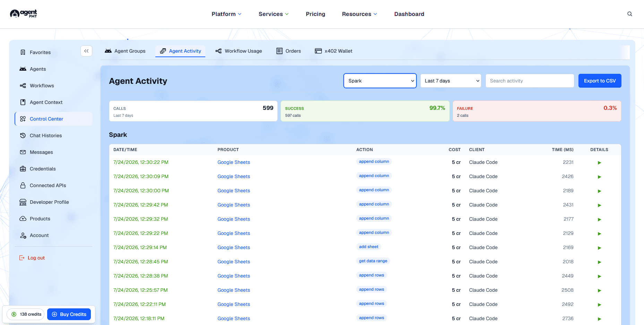This screenshot has width=644, height=325.
Task: Go to Dashboard in top navigation
Action: 409,14
